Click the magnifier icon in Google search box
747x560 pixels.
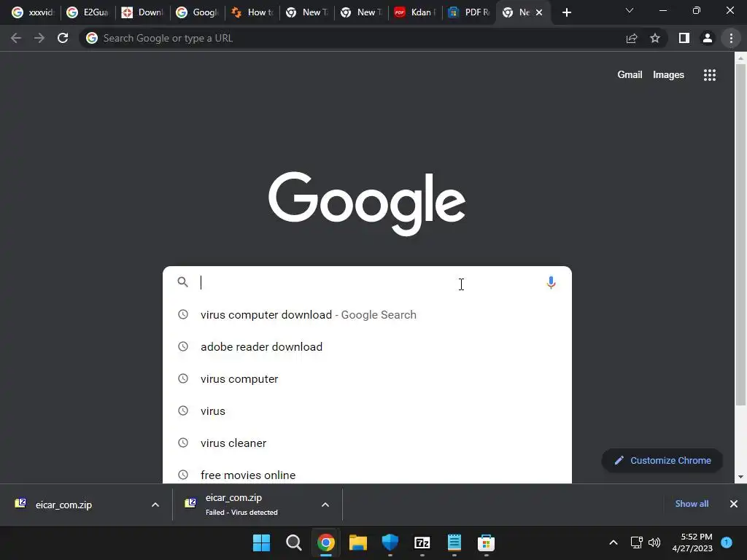point(182,282)
